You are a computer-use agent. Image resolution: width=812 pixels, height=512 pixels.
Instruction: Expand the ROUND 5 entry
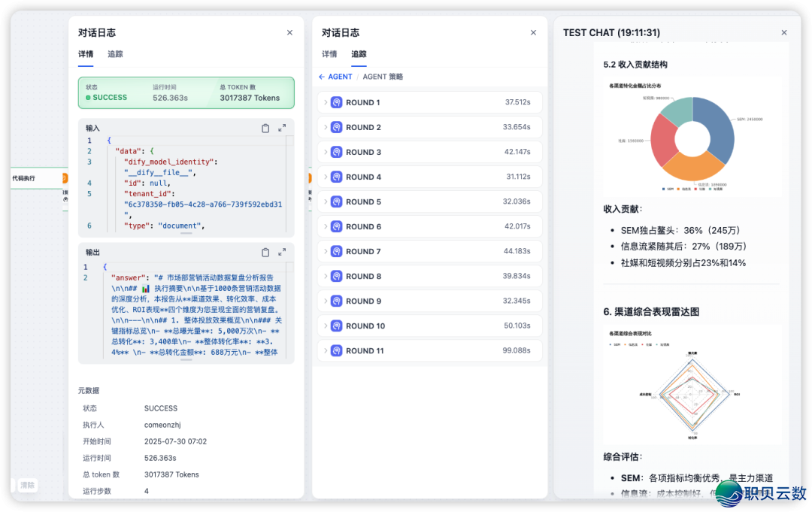pyautogui.click(x=325, y=201)
